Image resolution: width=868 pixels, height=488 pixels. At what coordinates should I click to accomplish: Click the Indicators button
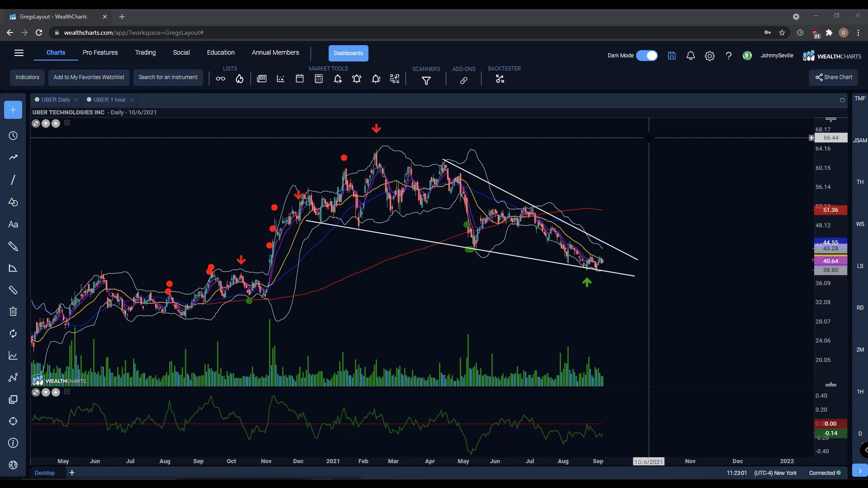(x=28, y=77)
